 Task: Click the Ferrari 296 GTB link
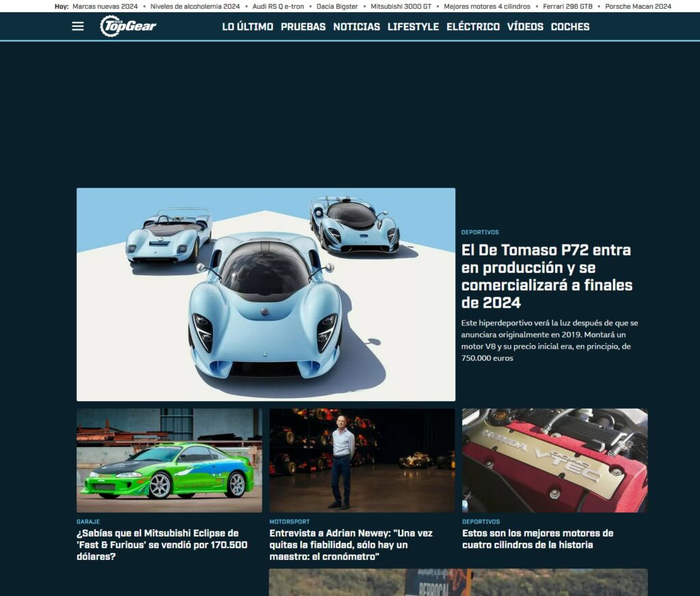pos(567,6)
